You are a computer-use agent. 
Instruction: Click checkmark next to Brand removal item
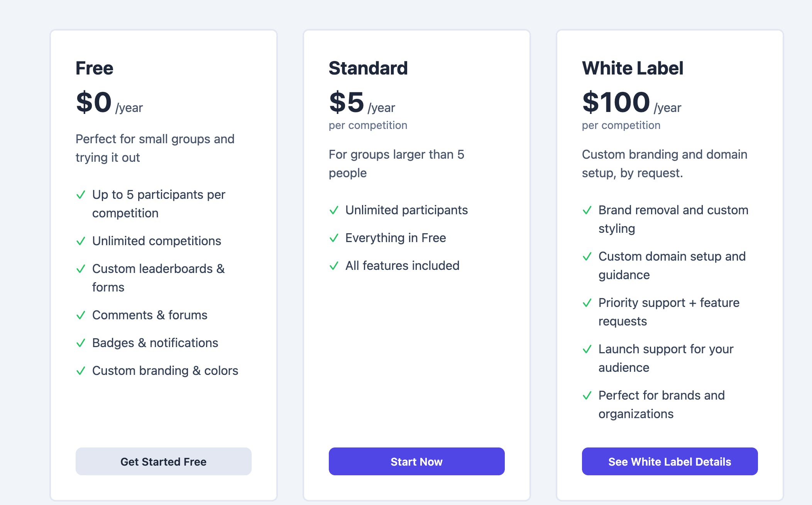click(x=587, y=210)
